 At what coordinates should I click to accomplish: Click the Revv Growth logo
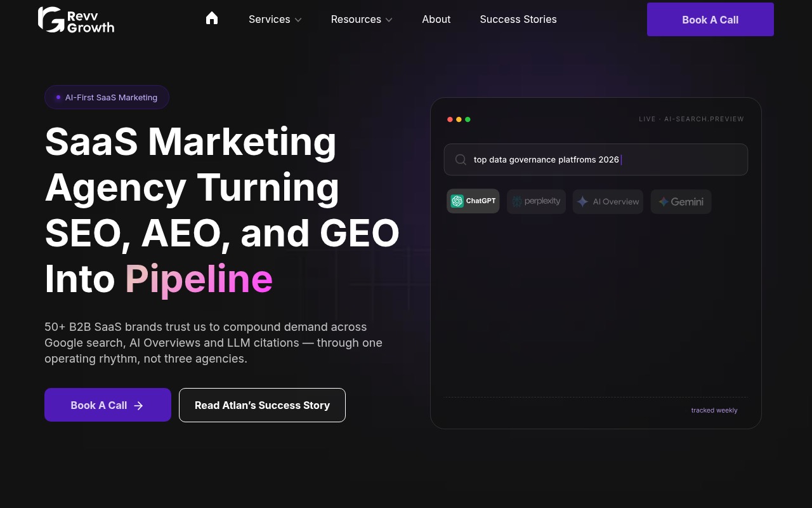(x=76, y=20)
